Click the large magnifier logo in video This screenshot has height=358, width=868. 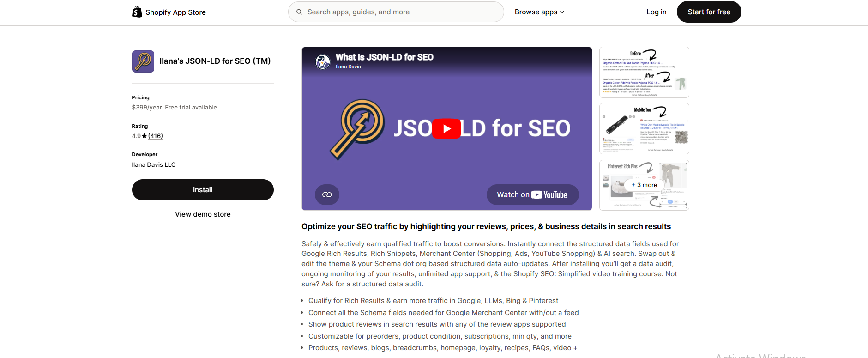357,129
